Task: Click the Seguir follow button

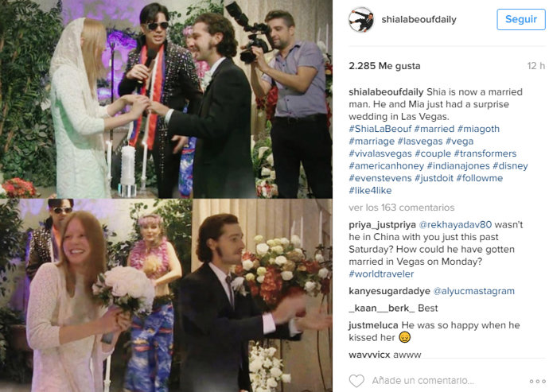Action: coord(521,19)
